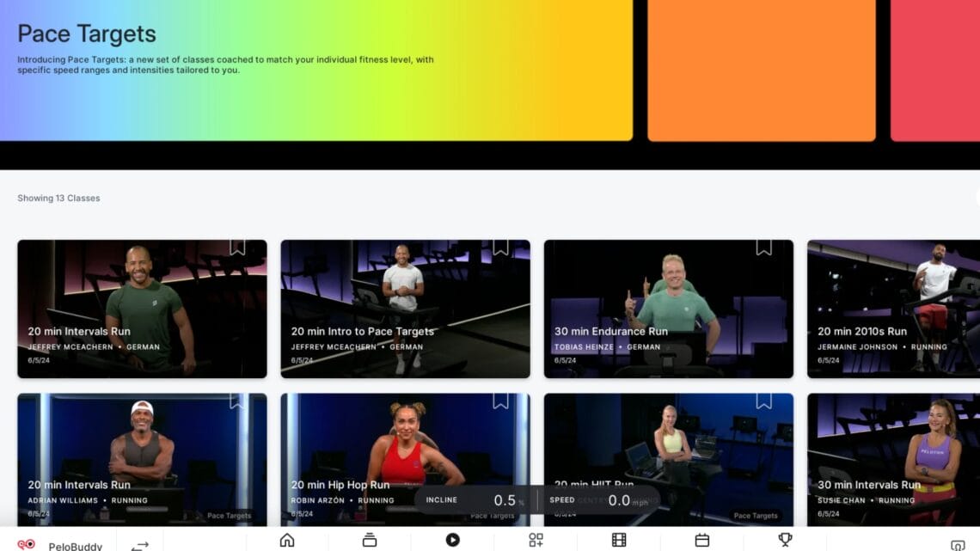Bookmark the 20 min Hip Hop Run class
This screenshot has height=551, width=980.
coord(500,401)
